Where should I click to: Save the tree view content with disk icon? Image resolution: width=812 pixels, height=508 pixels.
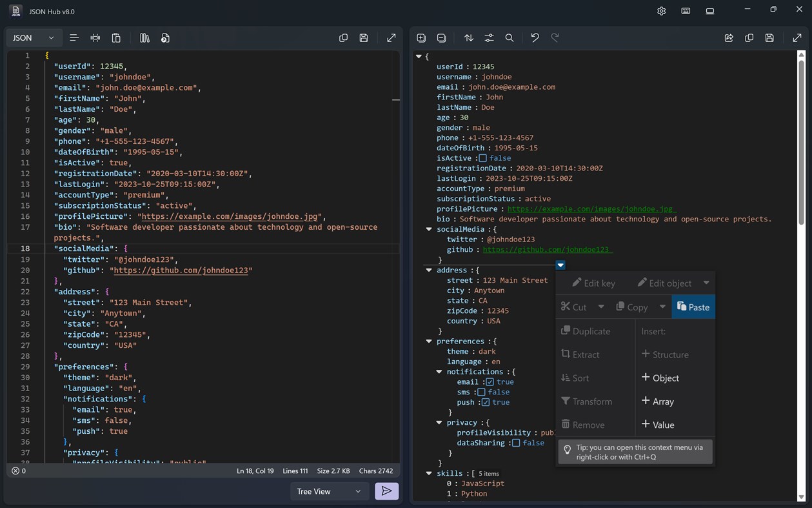(x=769, y=38)
